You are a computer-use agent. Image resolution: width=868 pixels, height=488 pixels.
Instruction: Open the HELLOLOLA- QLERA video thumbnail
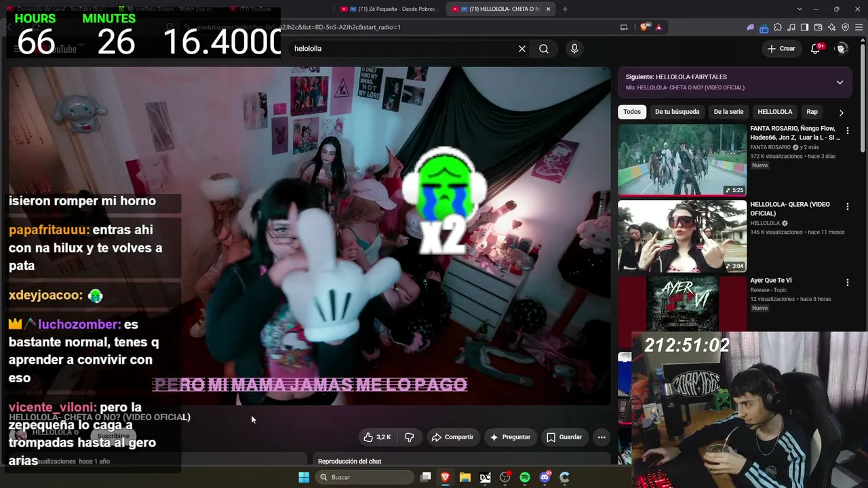pyautogui.click(x=682, y=236)
